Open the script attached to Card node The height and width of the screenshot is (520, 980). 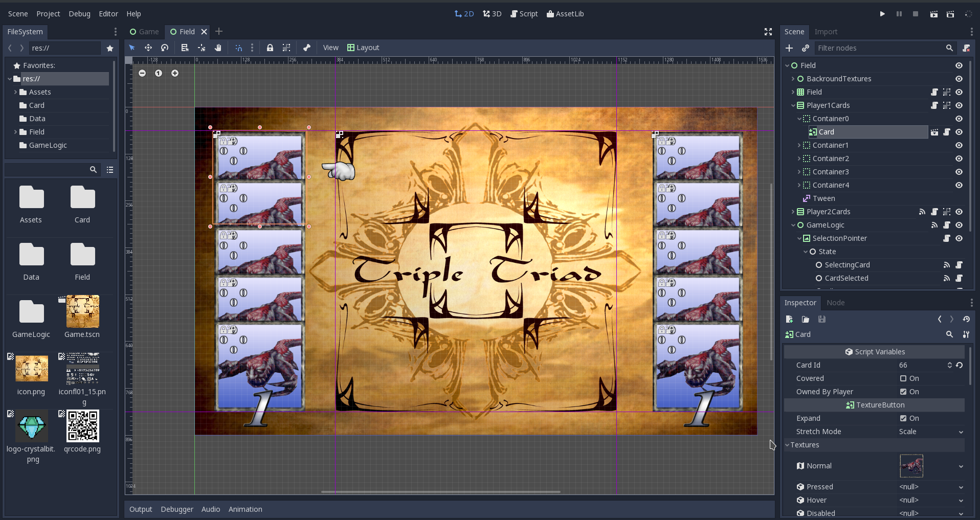pos(947,132)
